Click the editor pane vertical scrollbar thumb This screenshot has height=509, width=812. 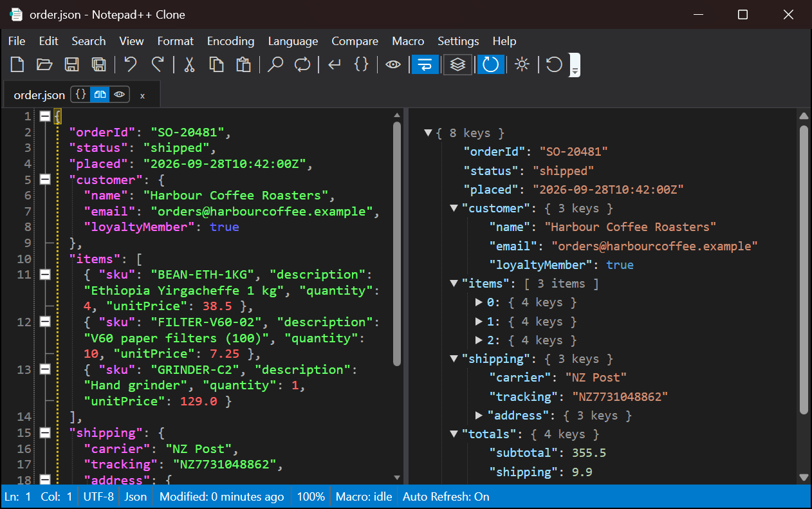tap(397, 245)
